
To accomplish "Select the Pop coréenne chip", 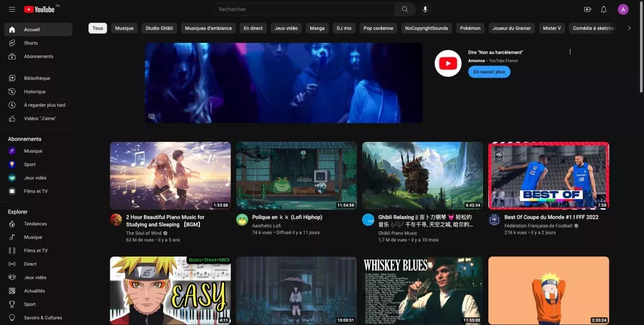I will pos(378,28).
